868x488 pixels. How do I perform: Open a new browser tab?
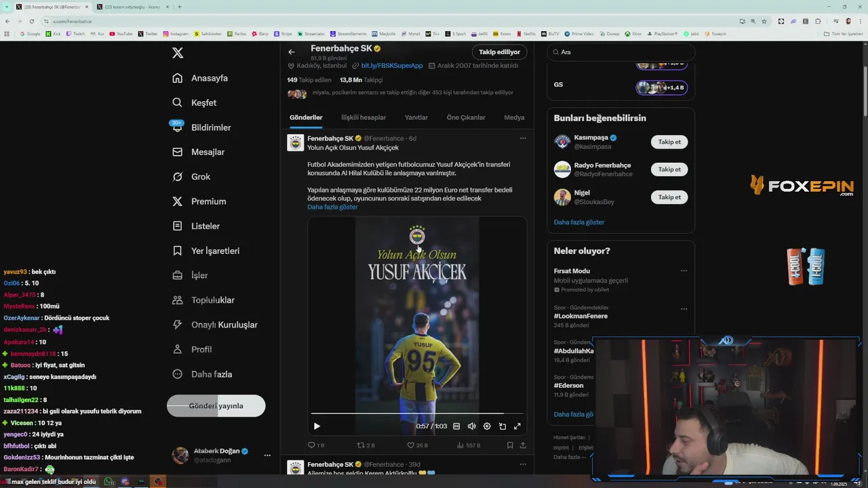pyautogui.click(x=179, y=7)
